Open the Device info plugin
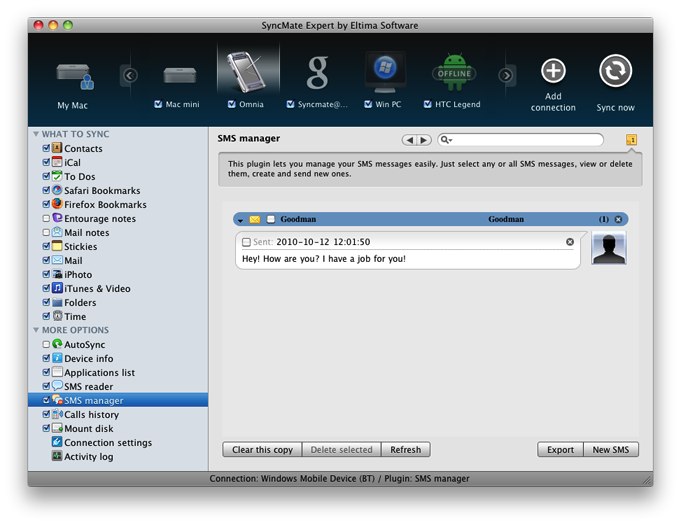 click(x=89, y=359)
